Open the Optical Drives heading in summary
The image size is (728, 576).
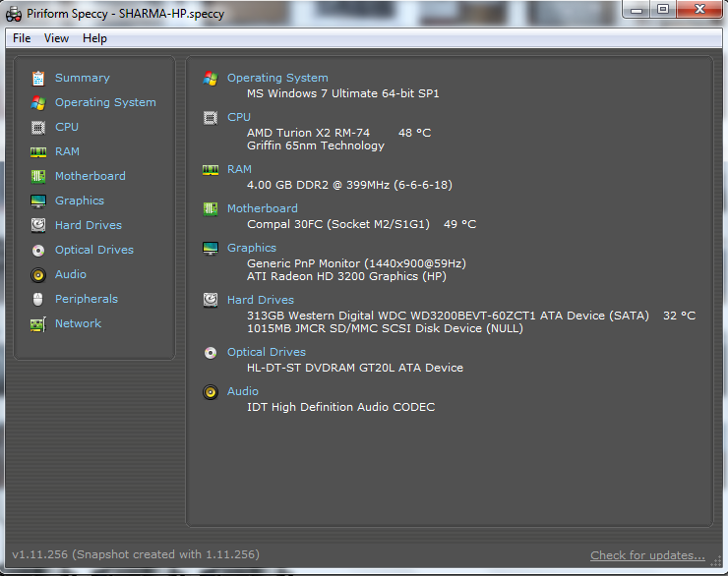[266, 352]
